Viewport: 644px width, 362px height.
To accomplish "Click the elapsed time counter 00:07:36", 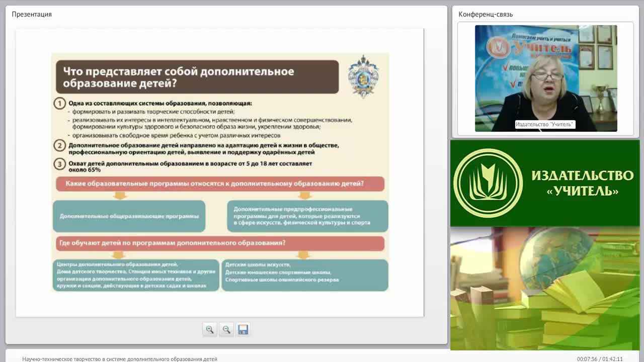I will point(588,359).
